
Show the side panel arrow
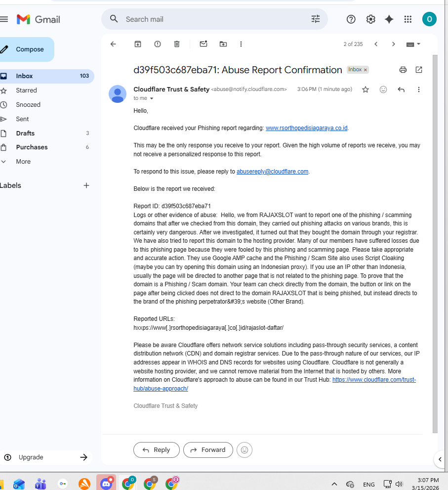[x=440, y=459]
